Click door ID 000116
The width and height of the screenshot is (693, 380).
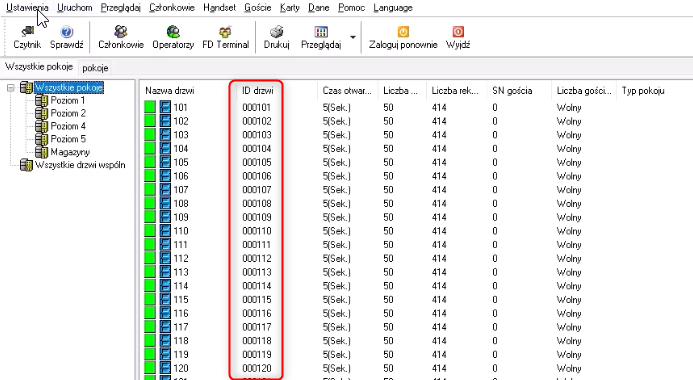257,313
